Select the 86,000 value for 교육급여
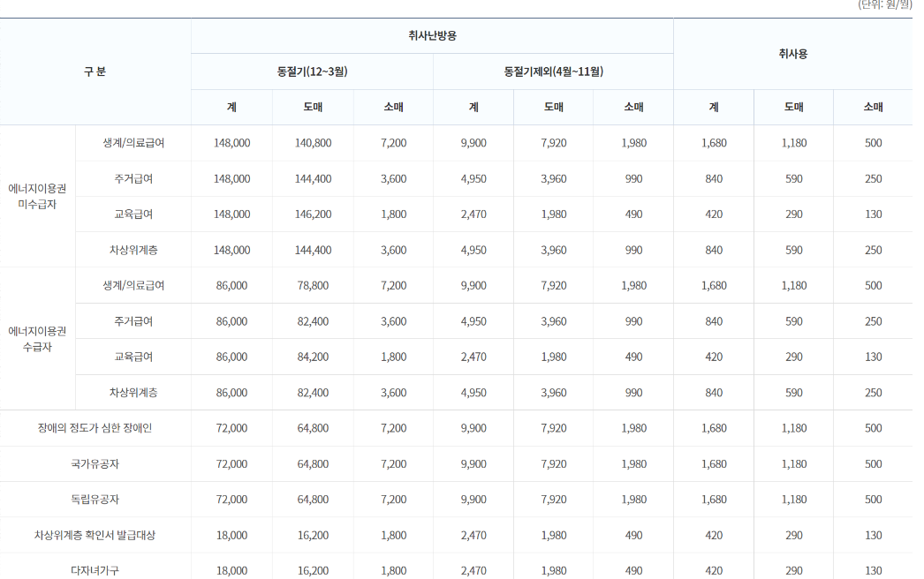The height and width of the screenshot is (579, 924). [x=231, y=356]
